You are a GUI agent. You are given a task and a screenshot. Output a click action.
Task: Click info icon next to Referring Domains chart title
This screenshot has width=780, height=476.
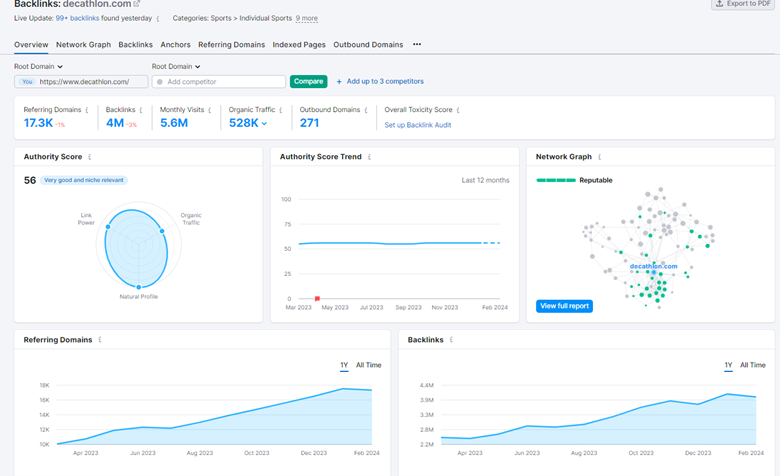tap(100, 340)
